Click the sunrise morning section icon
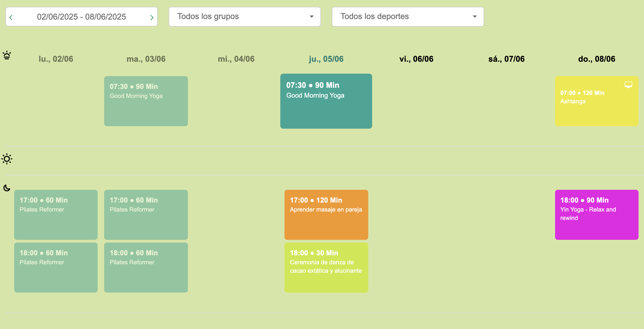This screenshot has width=644, height=329. [x=7, y=55]
